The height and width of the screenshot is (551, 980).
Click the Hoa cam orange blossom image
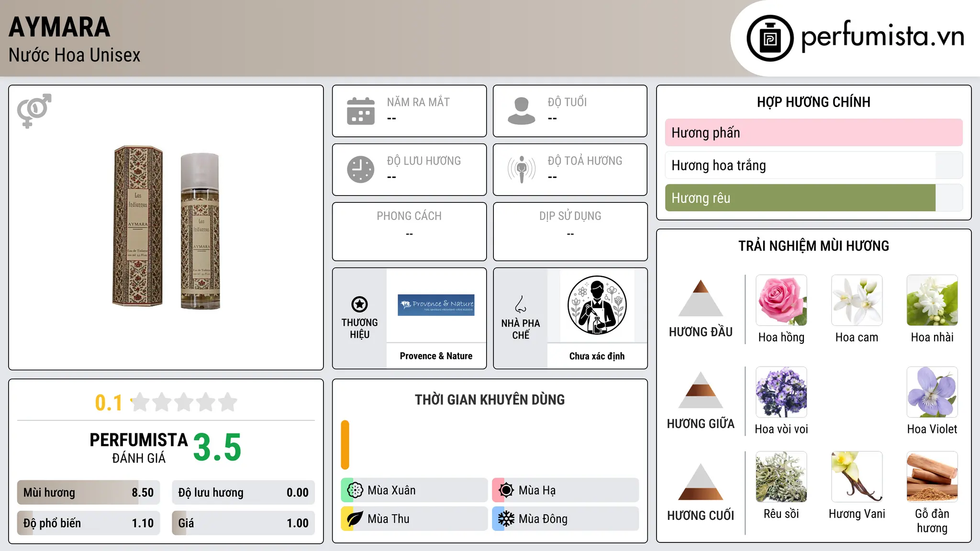tap(857, 300)
